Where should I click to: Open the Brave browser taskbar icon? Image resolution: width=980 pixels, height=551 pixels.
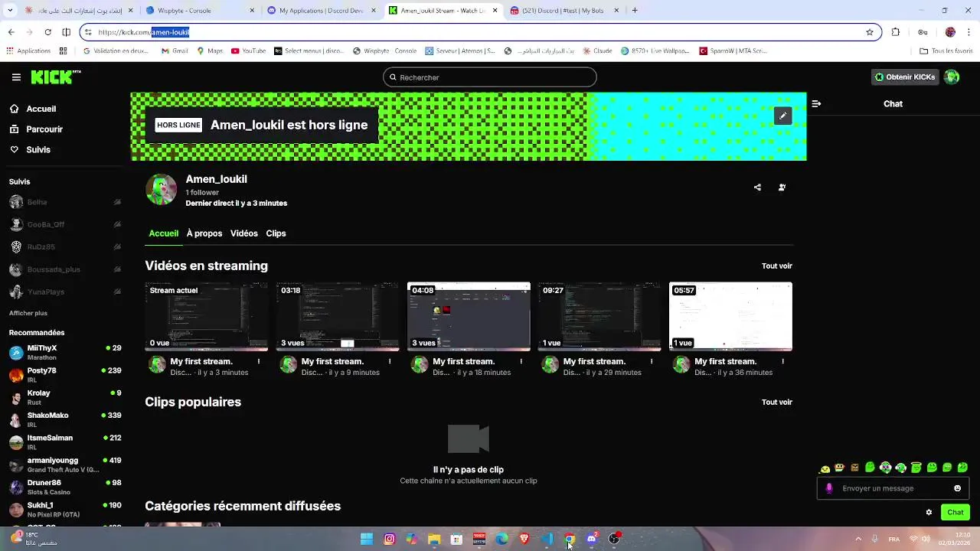pos(524,539)
